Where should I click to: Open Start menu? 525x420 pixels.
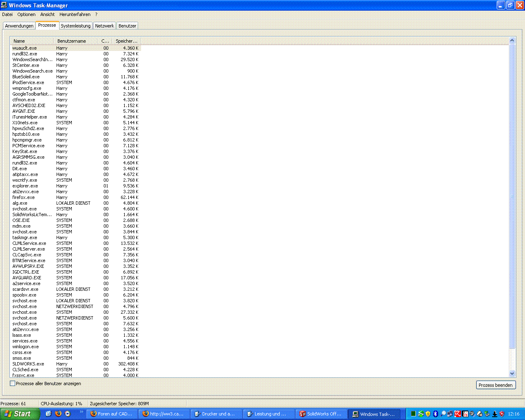point(20,414)
